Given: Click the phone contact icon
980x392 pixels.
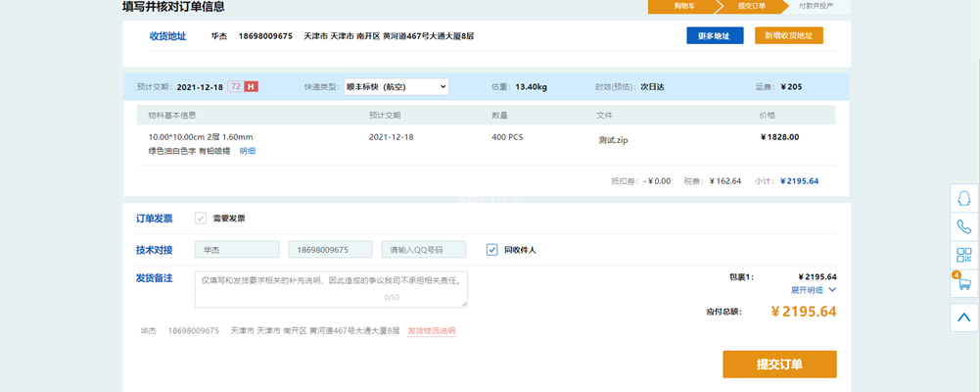Looking at the screenshot, I should pyautogui.click(x=963, y=226).
